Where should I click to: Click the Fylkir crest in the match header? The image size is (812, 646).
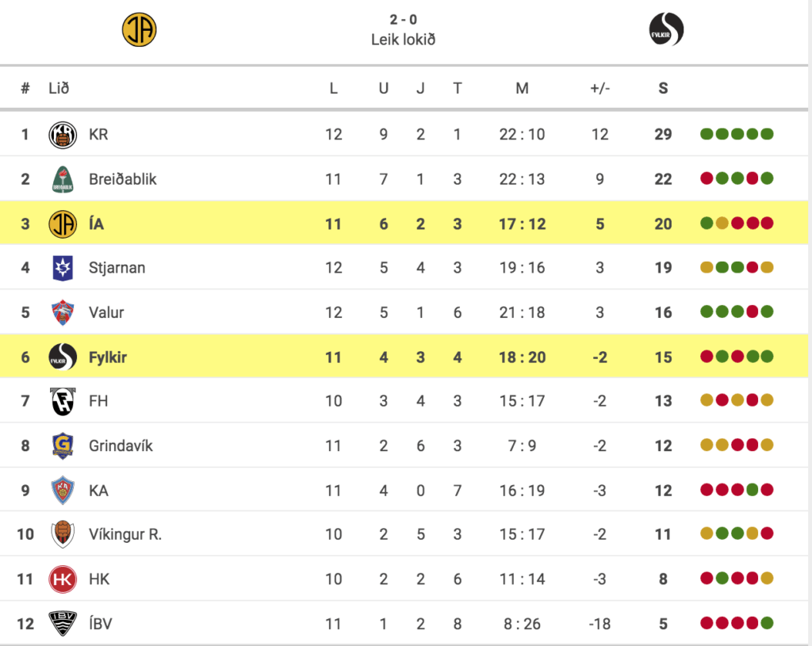point(666,29)
